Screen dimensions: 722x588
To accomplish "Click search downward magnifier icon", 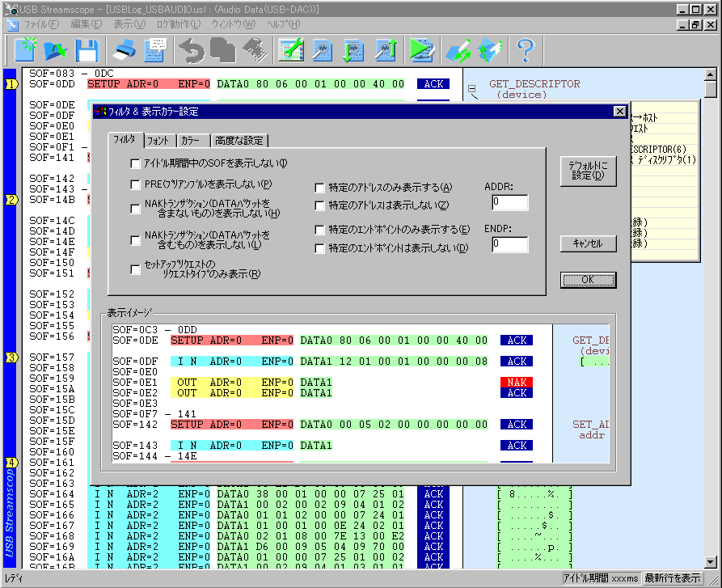I will point(353,49).
